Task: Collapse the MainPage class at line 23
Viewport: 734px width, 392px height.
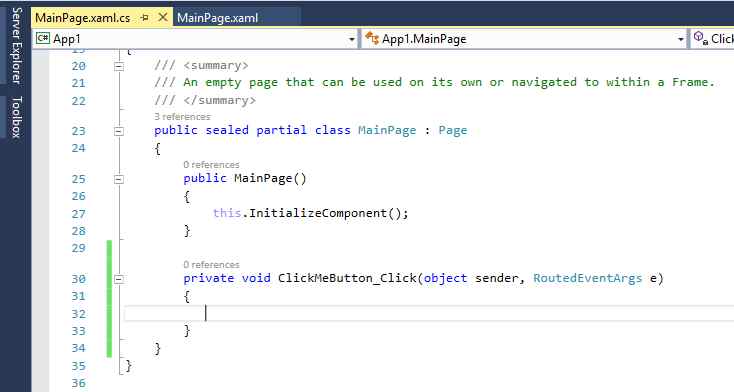Action: click(x=119, y=131)
